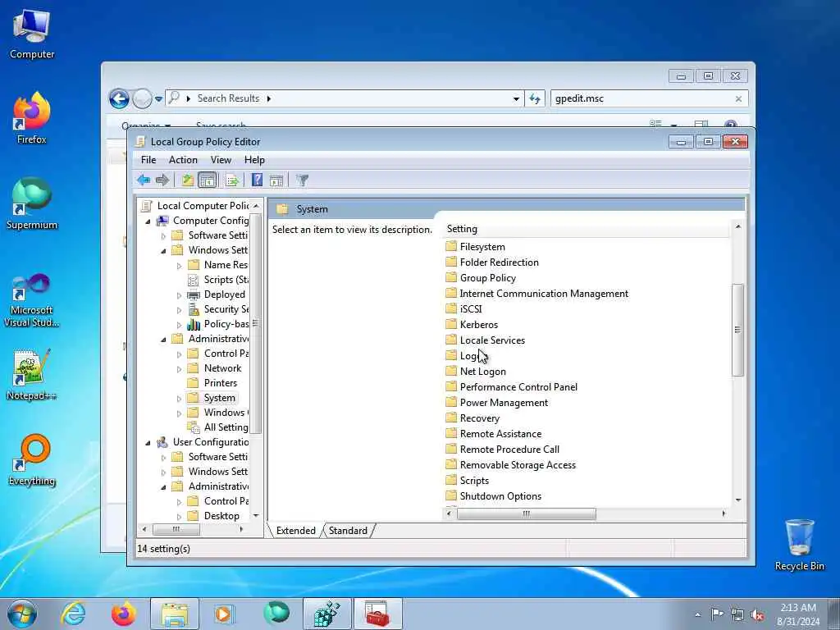
Task: Open Firefox desktop shortcut
Action: pyautogui.click(x=32, y=118)
